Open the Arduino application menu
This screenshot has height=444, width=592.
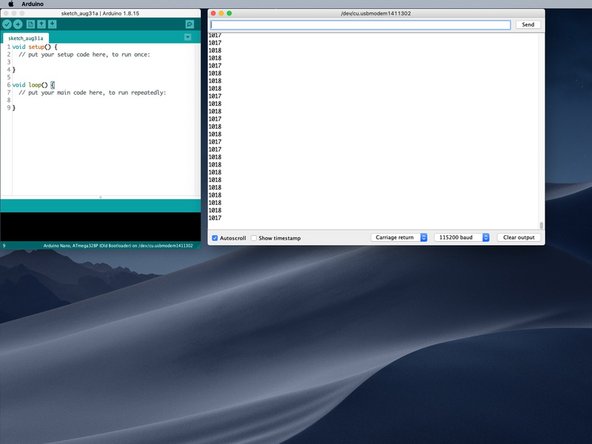click(x=32, y=4)
